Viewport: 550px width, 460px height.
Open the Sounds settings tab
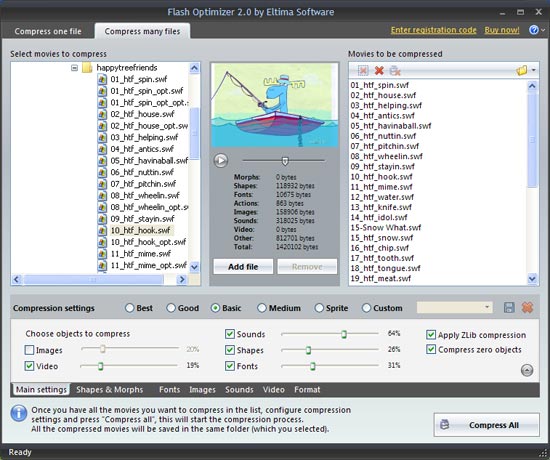point(239,389)
